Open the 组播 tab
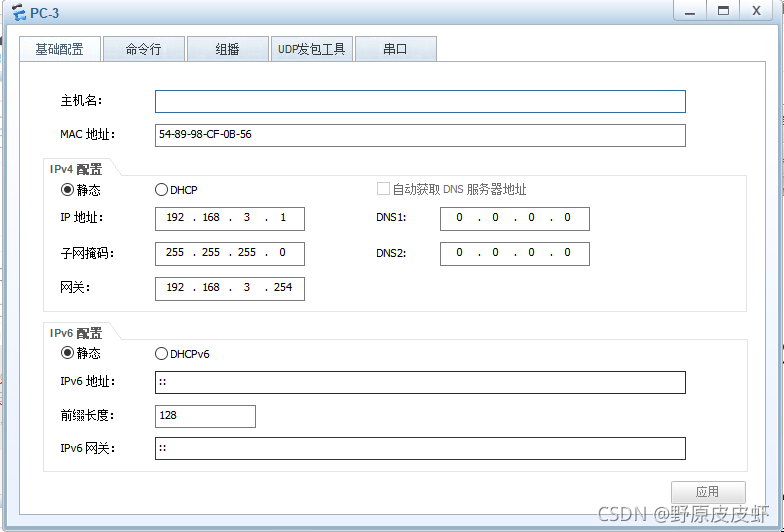This screenshot has width=784, height=532. (x=228, y=49)
